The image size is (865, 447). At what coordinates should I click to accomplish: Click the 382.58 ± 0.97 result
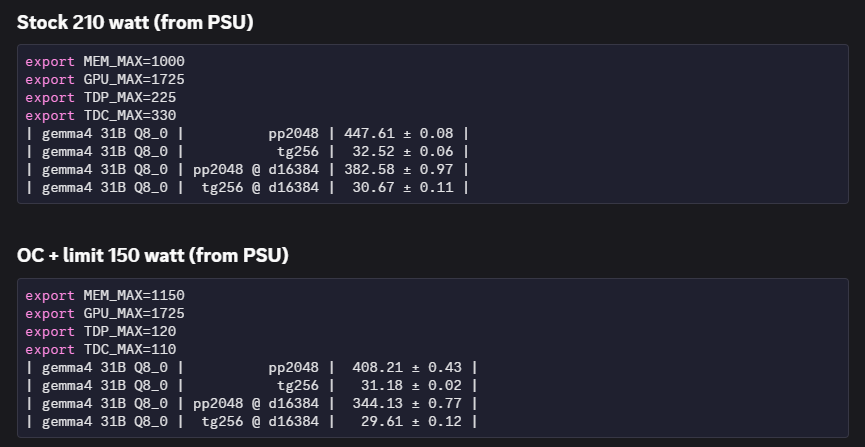click(398, 169)
